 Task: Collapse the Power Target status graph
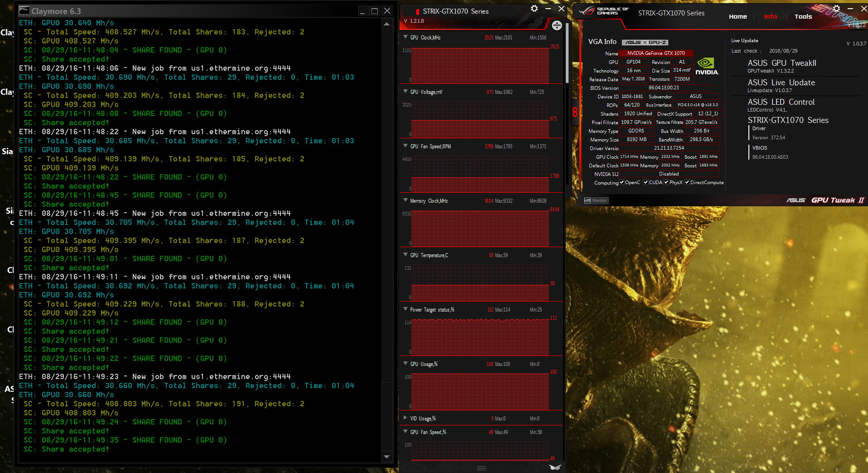(405, 309)
